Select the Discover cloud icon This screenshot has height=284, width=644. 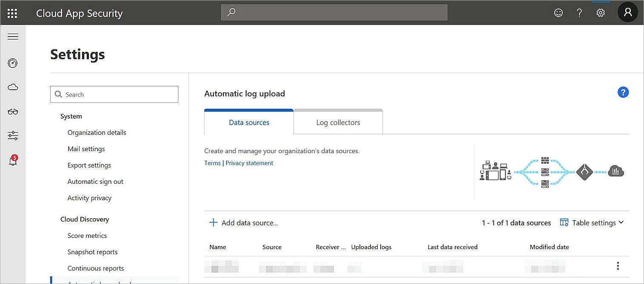click(x=13, y=87)
